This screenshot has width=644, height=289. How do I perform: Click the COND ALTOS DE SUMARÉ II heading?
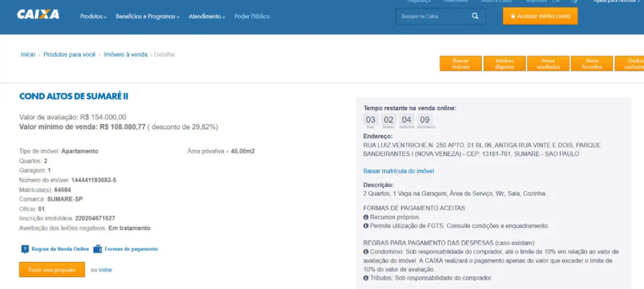(x=74, y=96)
